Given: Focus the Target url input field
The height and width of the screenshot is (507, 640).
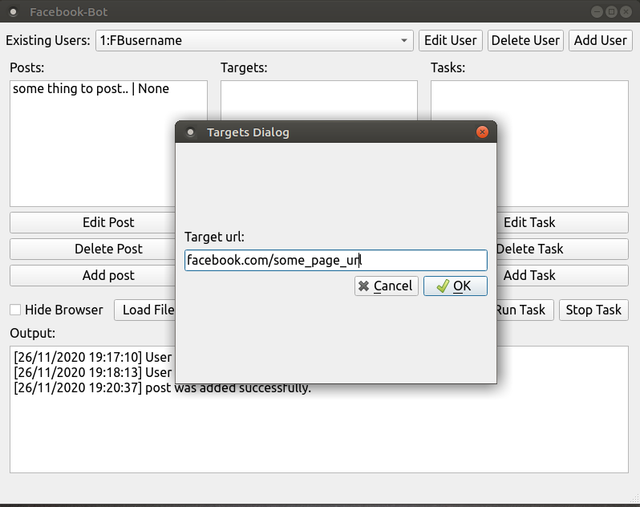Looking at the screenshot, I should click(336, 260).
